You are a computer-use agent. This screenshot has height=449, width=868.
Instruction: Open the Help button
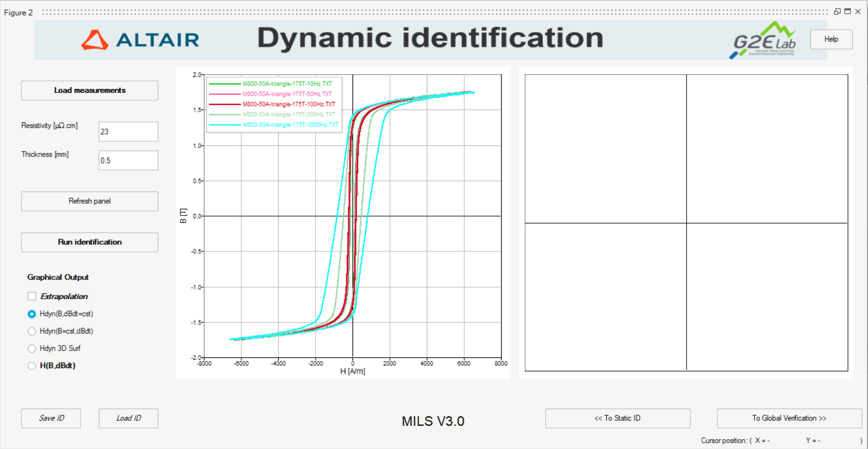point(831,39)
